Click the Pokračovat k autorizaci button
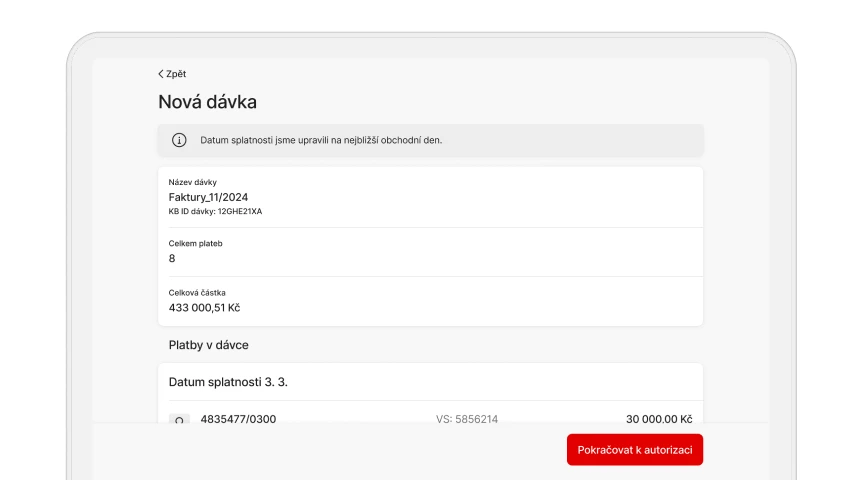 pyautogui.click(x=635, y=450)
